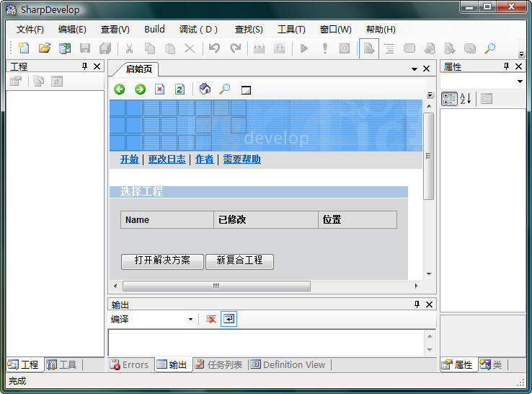Switch to 工具 tab in left panel
The width and height of the screenshot is (532, 394).
pyautogui.click(x=61, y=365)
